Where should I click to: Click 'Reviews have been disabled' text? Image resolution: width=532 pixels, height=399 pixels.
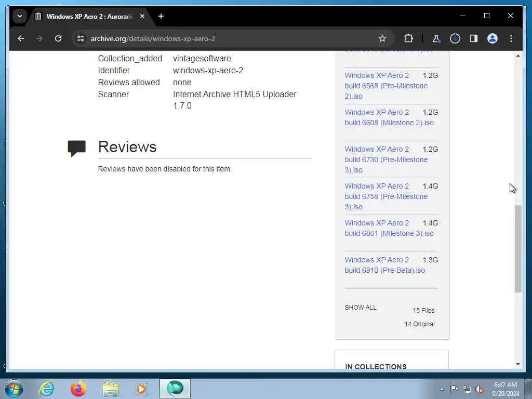coord(165,169)
